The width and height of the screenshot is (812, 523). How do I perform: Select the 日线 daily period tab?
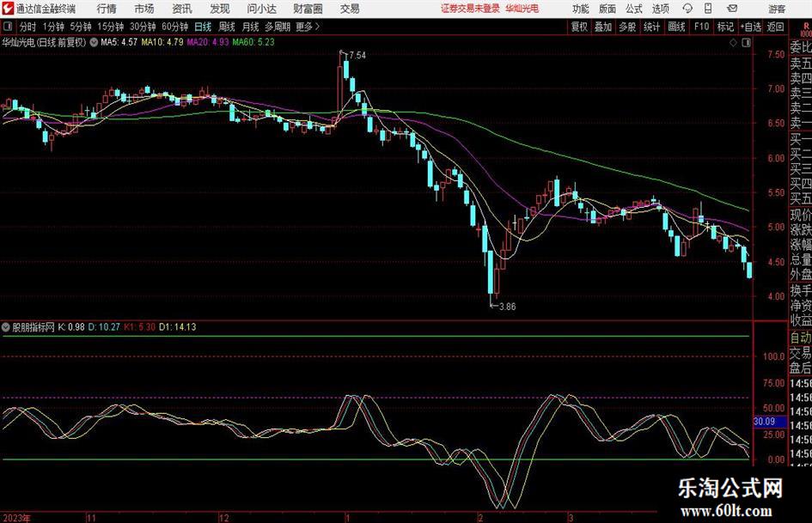pyautogui.click(x=203, y=27)
